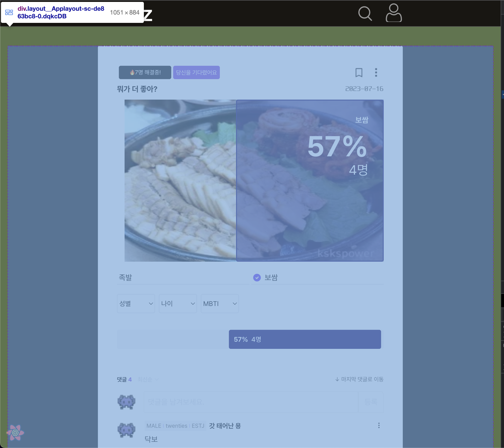
Task: Click the search magnifier icon
Action: [x=365, y=13]
